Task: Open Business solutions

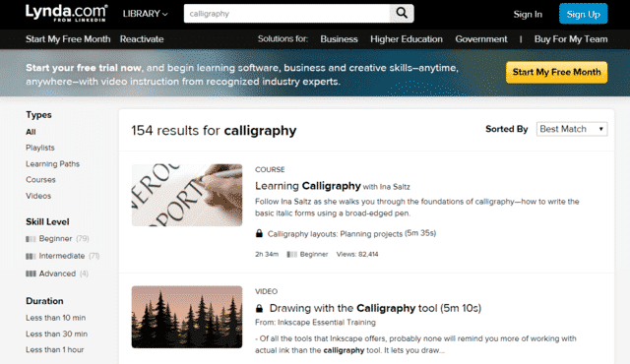Action: (339, 39)
